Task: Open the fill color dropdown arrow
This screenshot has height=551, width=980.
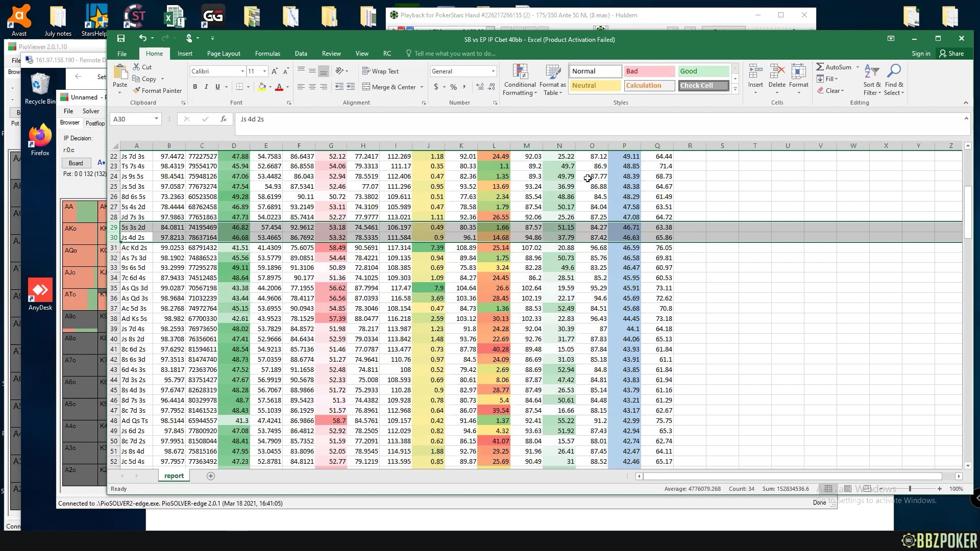Action: (x=271, y=87)
